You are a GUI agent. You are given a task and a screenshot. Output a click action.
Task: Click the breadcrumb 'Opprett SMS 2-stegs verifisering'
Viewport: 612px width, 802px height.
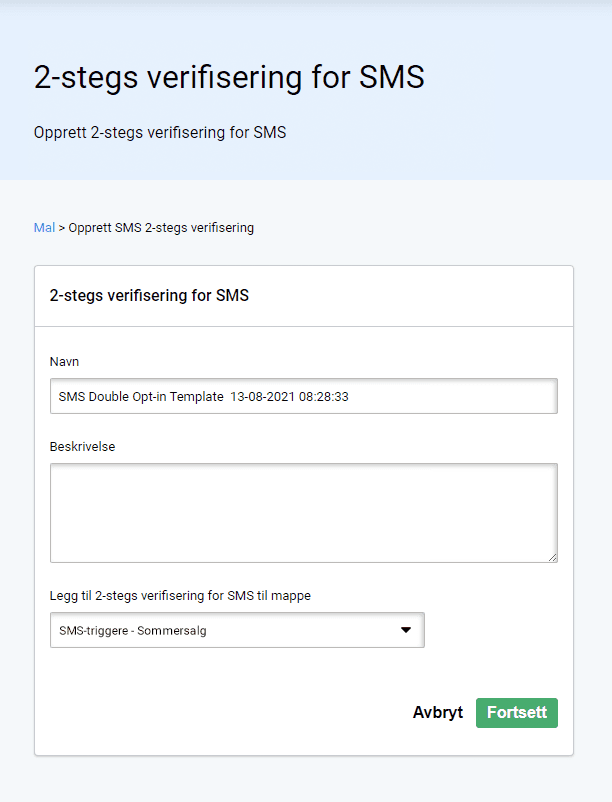pos(160,227)
